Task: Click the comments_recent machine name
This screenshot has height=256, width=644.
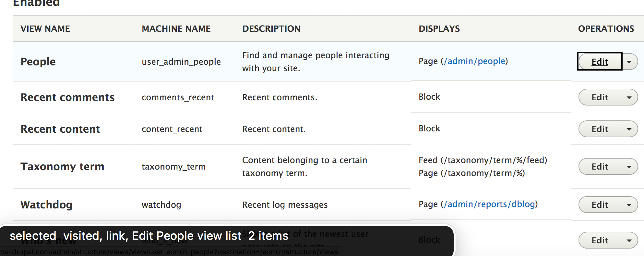Action: point(178,97)
